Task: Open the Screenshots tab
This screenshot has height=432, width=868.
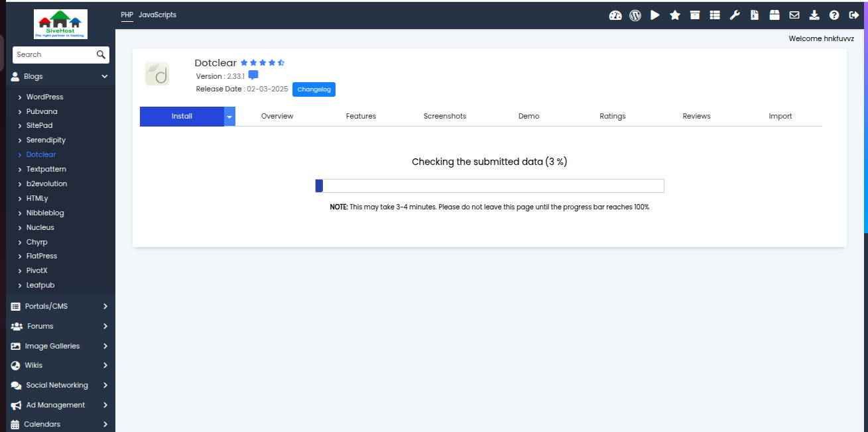Action: click(445, 117)
